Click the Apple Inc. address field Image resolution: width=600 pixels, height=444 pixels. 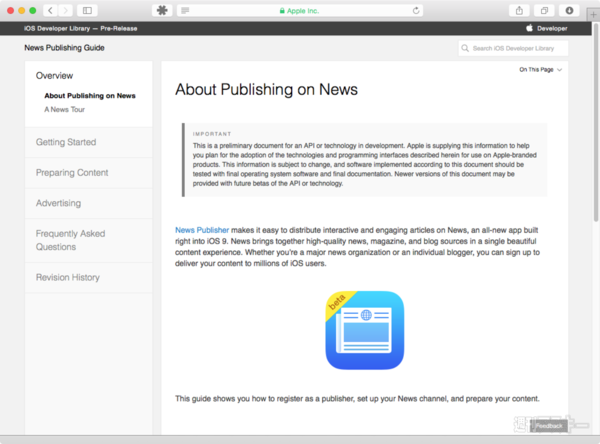coord(300,11)
